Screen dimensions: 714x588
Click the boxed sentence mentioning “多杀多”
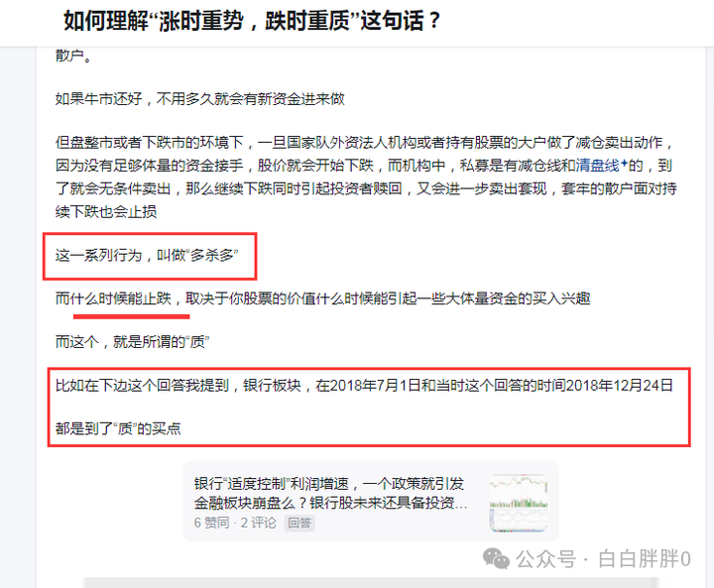(147, 256)
